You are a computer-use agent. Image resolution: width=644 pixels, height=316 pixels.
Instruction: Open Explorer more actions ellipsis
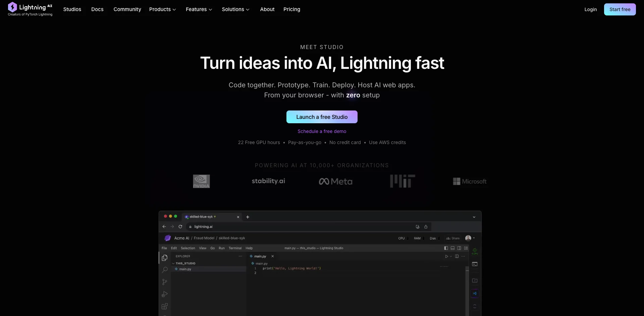pyautogui.click(x=240, y=256)
